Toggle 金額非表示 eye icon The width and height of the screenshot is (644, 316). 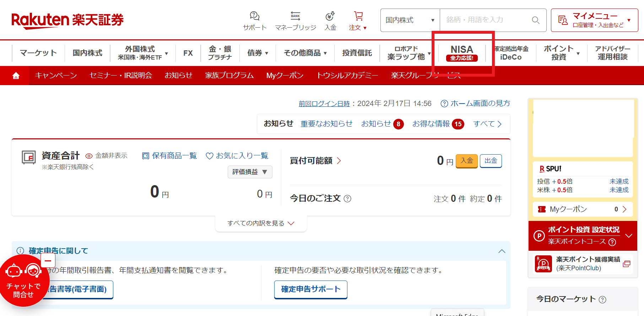coord(89,156)
